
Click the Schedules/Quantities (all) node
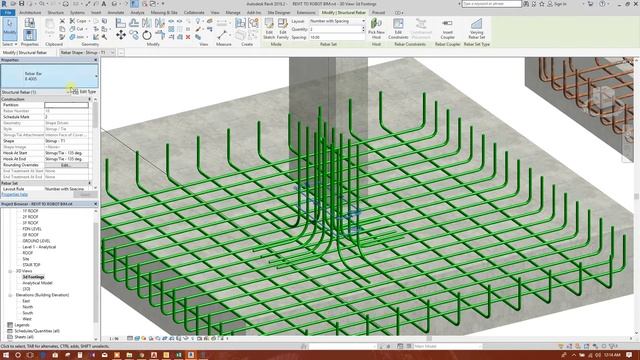click(x=37, y=331)
